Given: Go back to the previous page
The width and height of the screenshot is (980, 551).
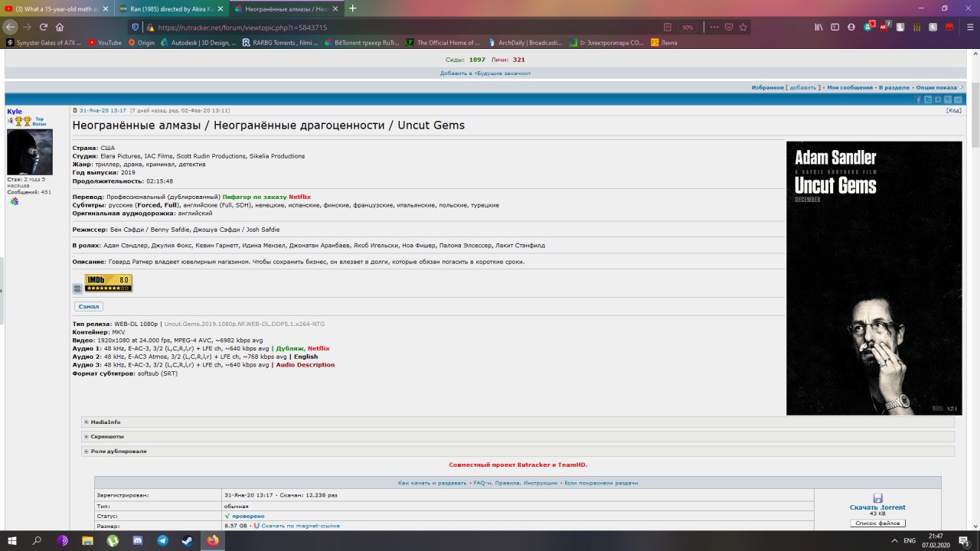Looking at the screenshot, I should point(10,27).
